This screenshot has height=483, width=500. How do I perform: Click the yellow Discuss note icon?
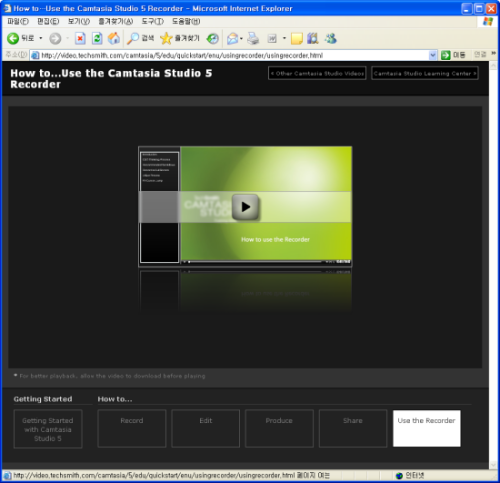pos(297,39)
